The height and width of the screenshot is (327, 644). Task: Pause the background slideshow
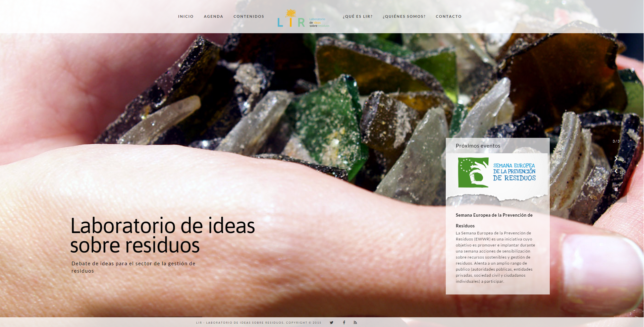click(616, 189)
